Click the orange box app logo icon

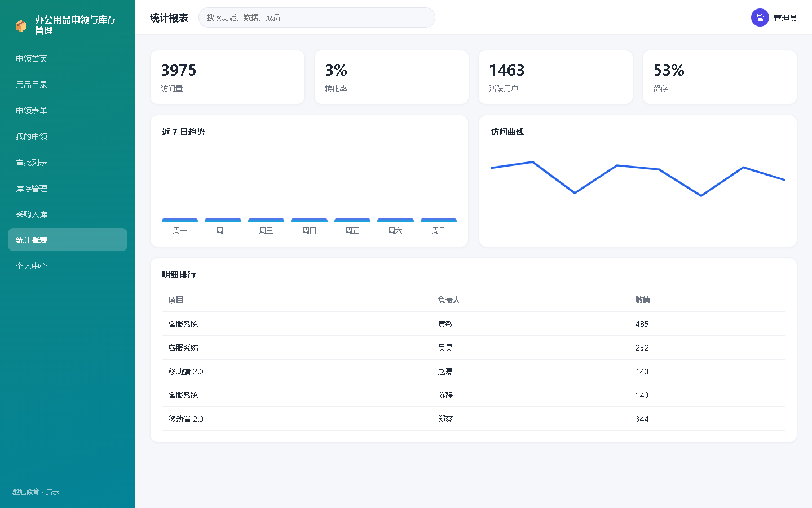tap(21, 26)
